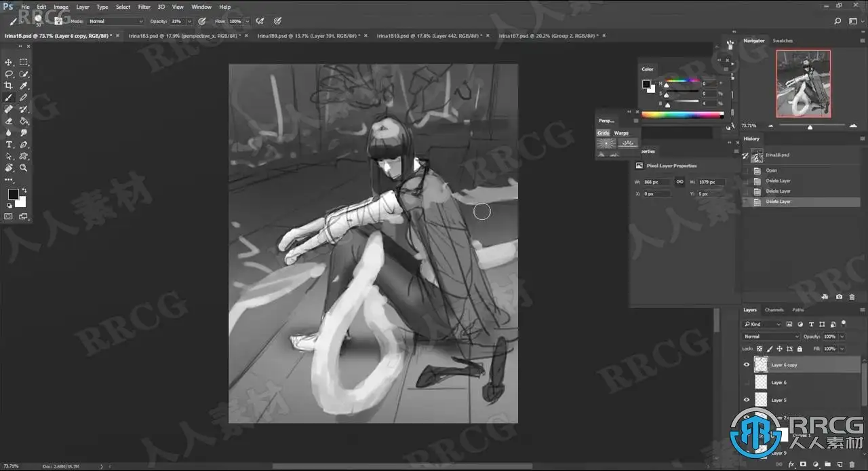
Task: Select the Zoom tool
Action: coord(24,168)
